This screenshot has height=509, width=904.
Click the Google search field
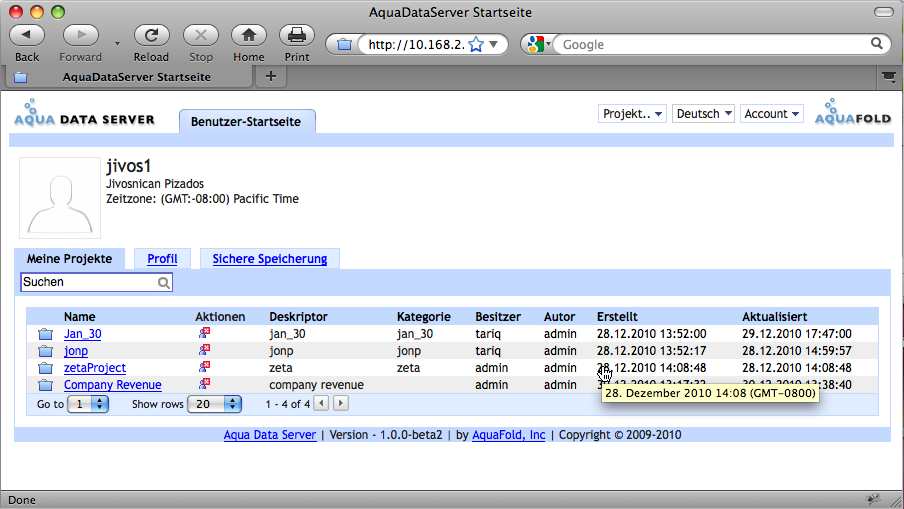pos(713,44)
